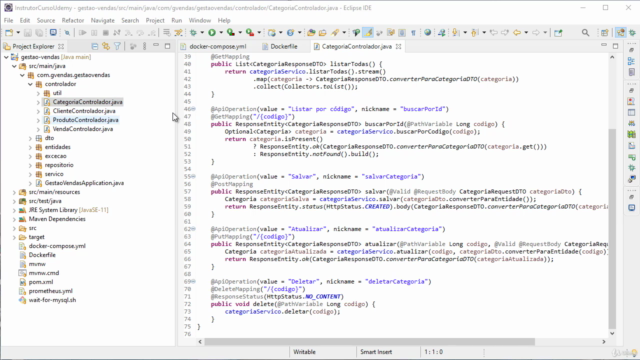Toggle Mark Occurrences highlighter icon
Image resolution: width=640 pixels, height=360 pixels.
pyautogui.click(x=368, y=33)
